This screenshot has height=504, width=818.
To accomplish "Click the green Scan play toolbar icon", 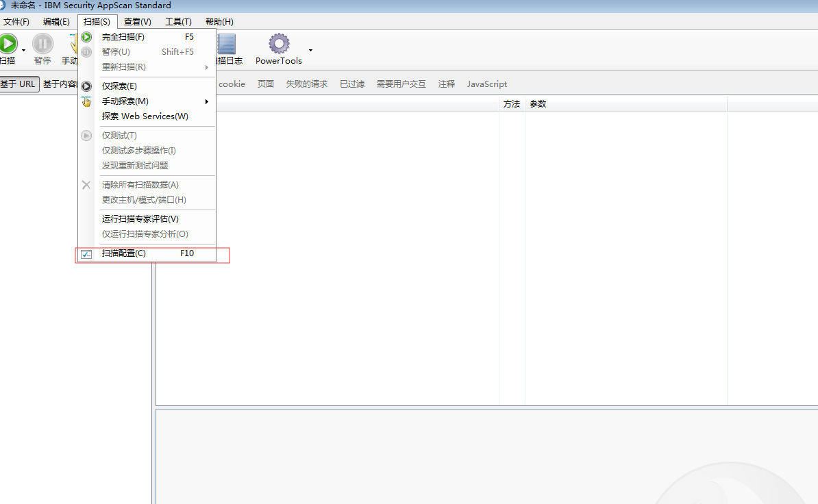I will (8, 43).
